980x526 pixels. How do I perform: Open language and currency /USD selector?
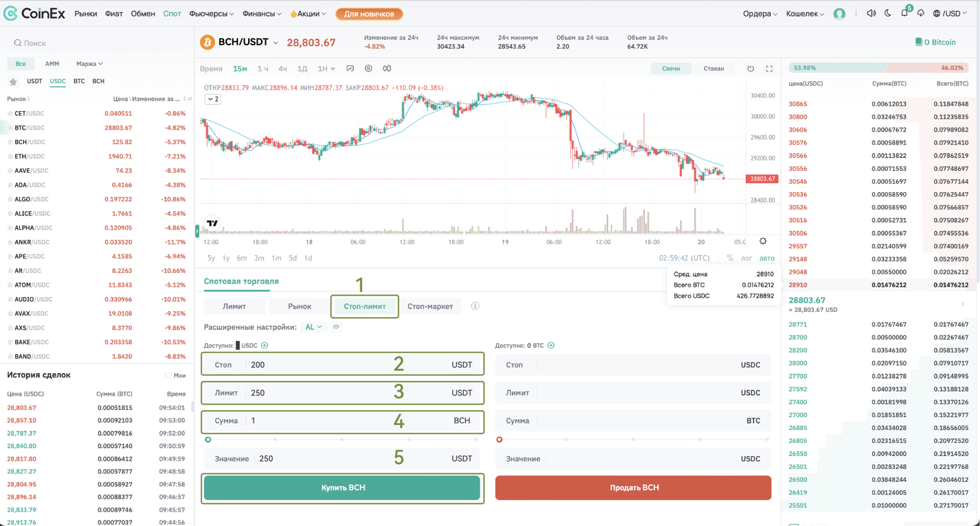click(x=950, y=13)
